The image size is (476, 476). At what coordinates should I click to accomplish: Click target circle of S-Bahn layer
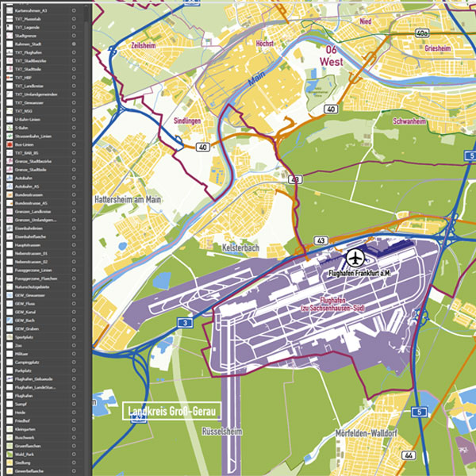74,128
